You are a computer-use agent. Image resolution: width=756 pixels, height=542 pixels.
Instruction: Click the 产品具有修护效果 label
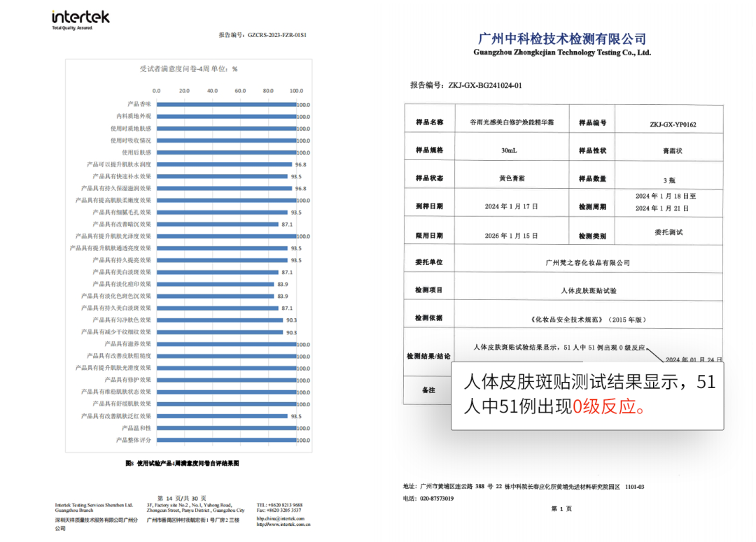128,380
